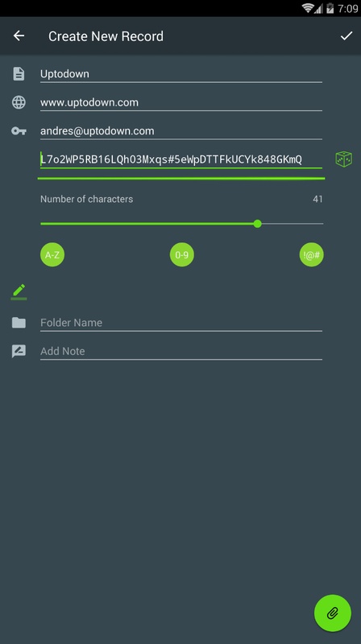Tap the document title icon
This screenshot has width=361, height=644.
tap(19, 74)
